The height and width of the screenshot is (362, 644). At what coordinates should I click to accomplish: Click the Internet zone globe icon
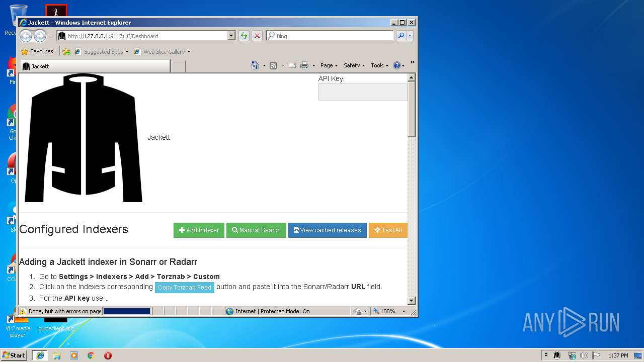[x=230, y=311]
